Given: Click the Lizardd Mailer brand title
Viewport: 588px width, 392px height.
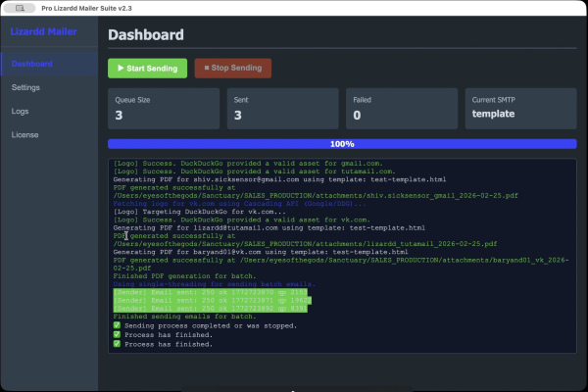Looking at the screenshot, I should coord(43,32).
